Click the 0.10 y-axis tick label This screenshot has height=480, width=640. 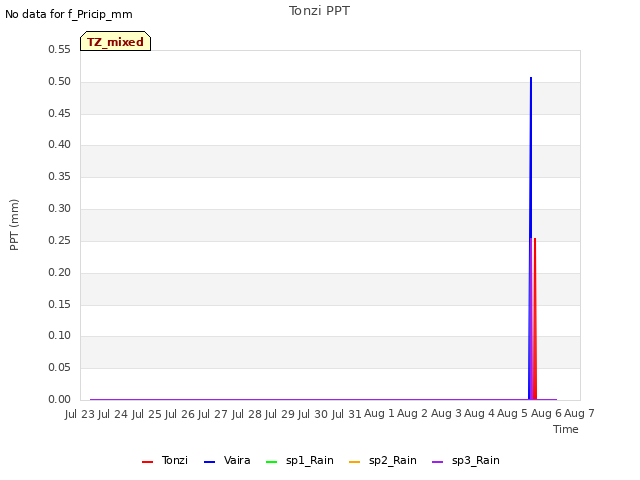pos(60,336)
